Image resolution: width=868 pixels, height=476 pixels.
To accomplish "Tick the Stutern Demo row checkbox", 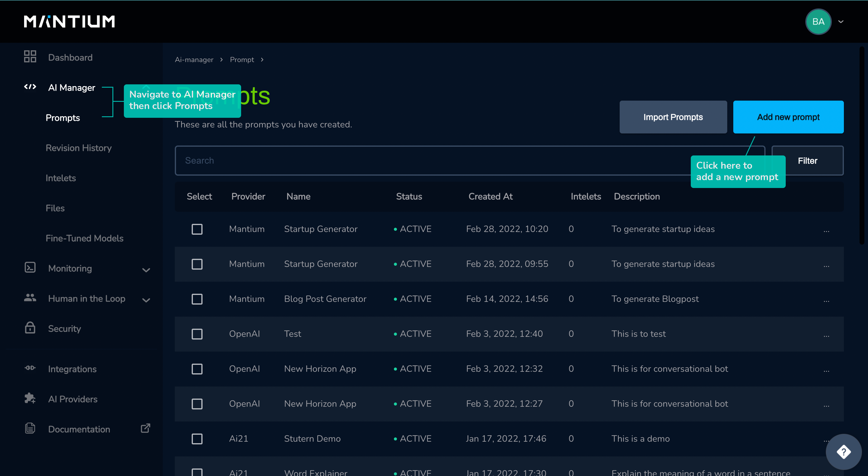I will tap(197, 439).
